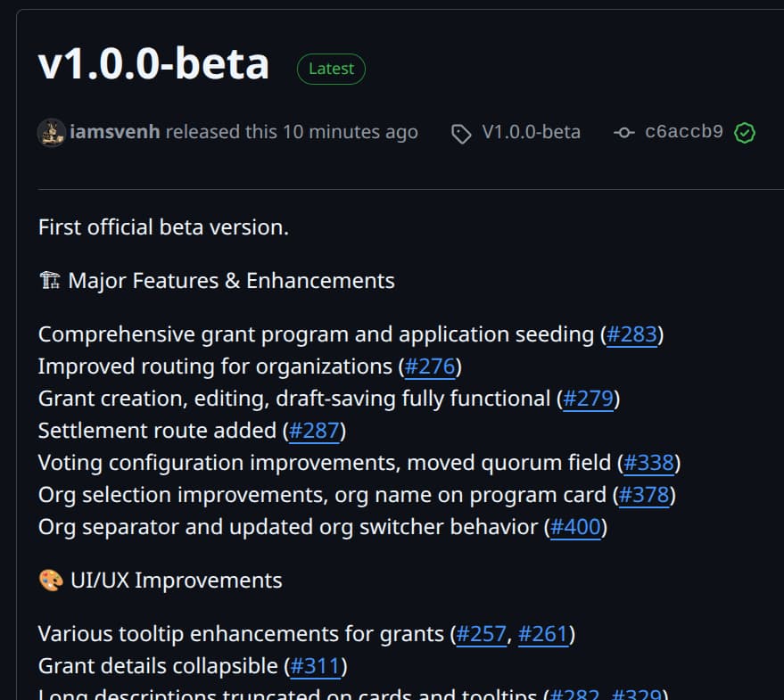This screenshot has height=700, width=784.
Task: Open #257 tooltip enhancements reference
Action: point(482,634)
